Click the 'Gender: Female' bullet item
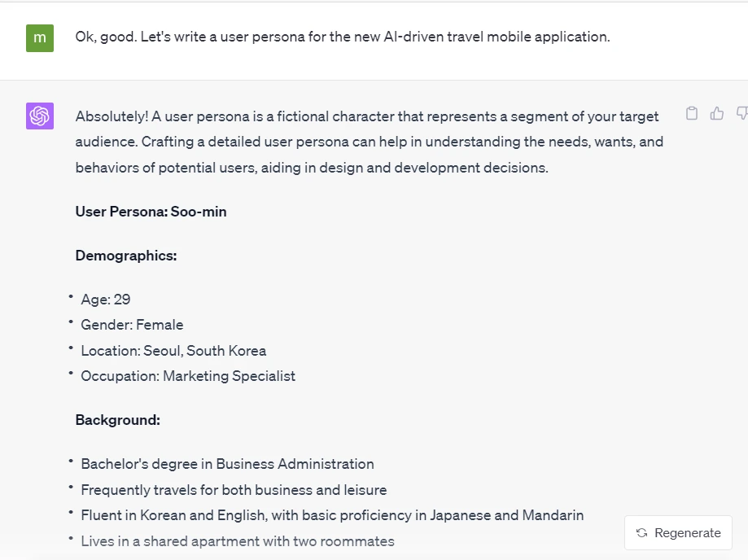The image size is (748, 560). [132, 325]
